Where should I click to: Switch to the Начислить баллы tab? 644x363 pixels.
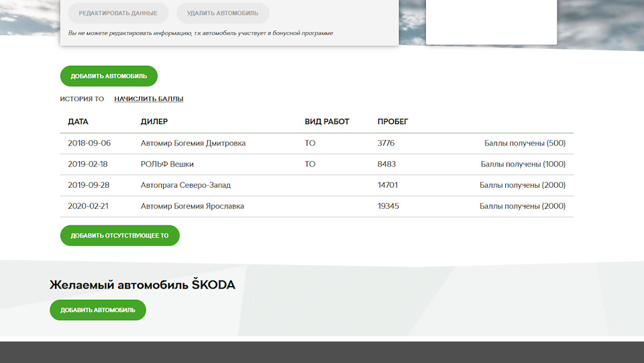(x=149, y=99)
